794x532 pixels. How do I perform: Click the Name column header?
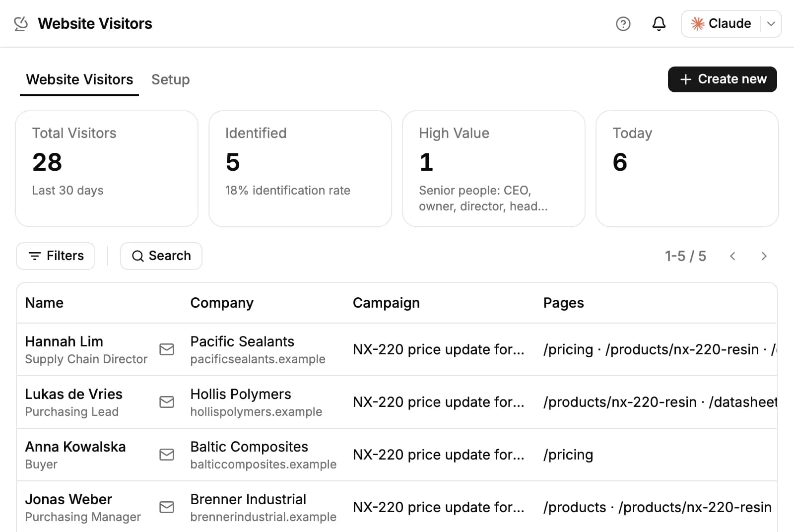click(44, 303)
